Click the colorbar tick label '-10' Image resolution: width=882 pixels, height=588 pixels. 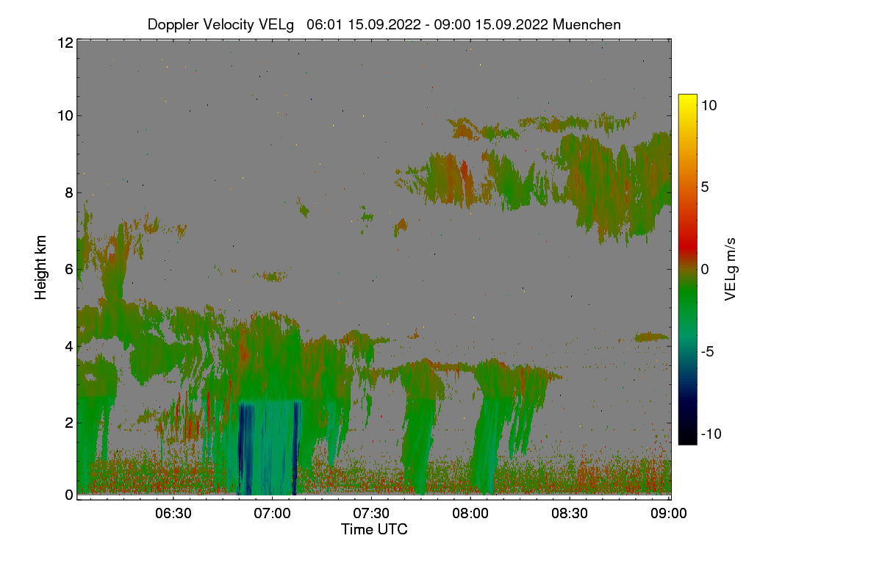coord(711,434)
